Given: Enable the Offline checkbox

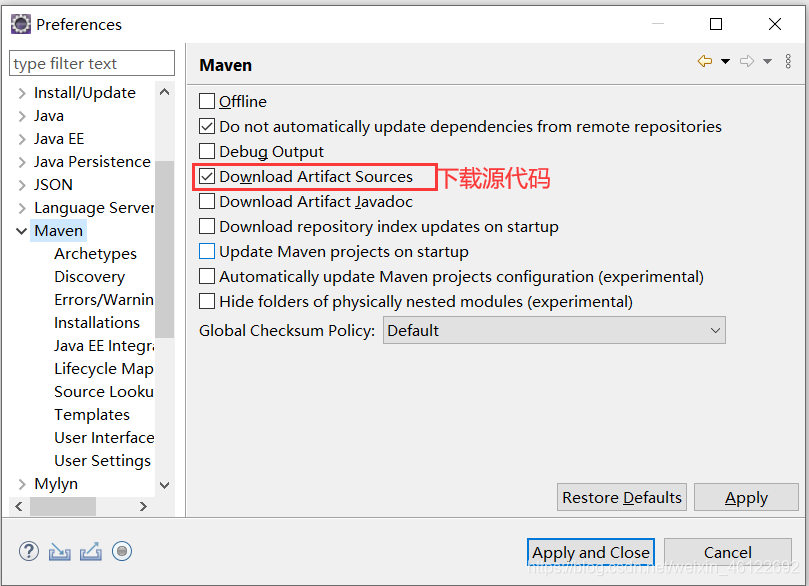Looking at the screenshot, I should tap(207, 101).
